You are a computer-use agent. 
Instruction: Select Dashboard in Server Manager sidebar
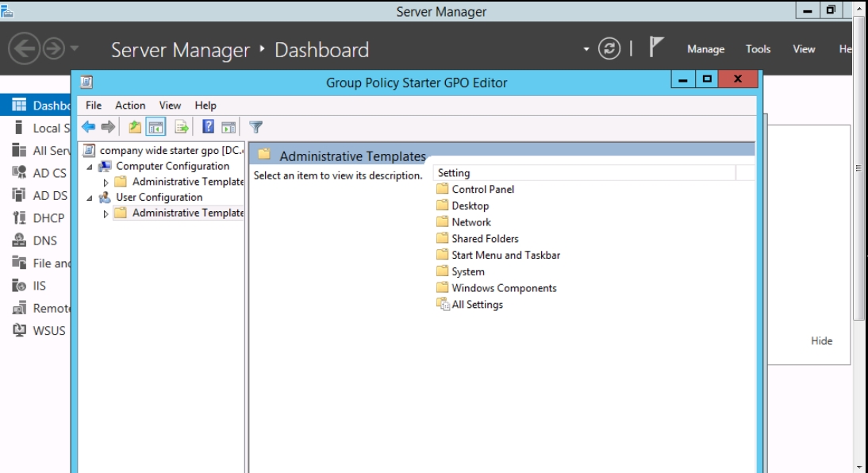pos(36,106)
